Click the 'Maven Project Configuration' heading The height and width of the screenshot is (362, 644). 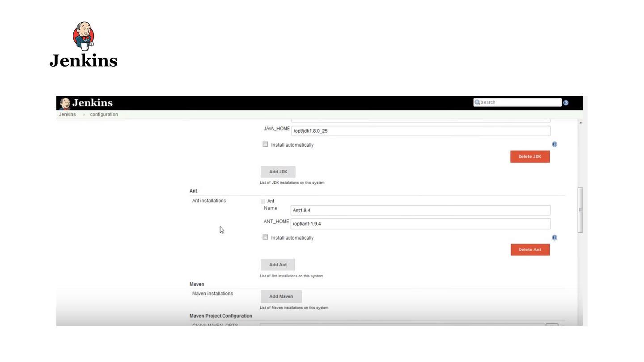221,316
